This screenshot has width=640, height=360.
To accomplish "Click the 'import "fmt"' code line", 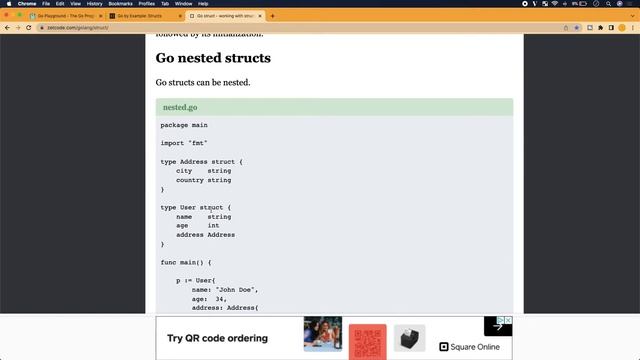I will coord(184,143).
